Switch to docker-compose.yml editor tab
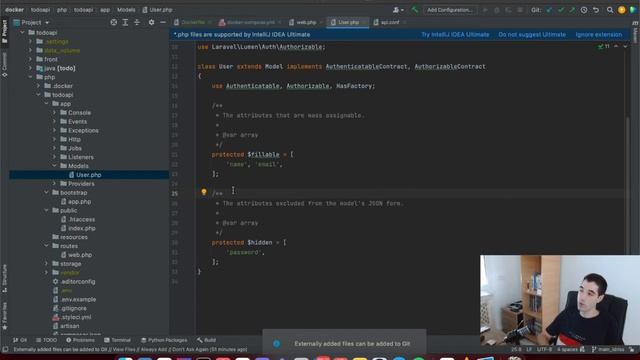The width and height of the screenshot is (640, 360). coord(250,22)
